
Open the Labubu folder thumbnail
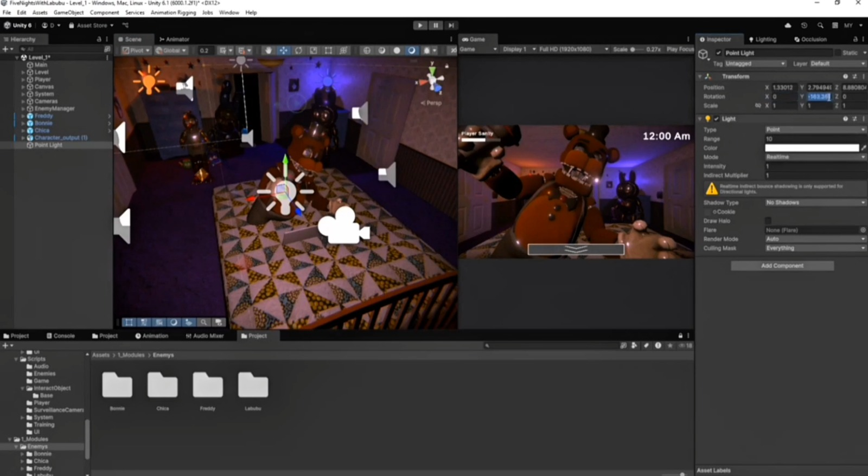(253, 385)
